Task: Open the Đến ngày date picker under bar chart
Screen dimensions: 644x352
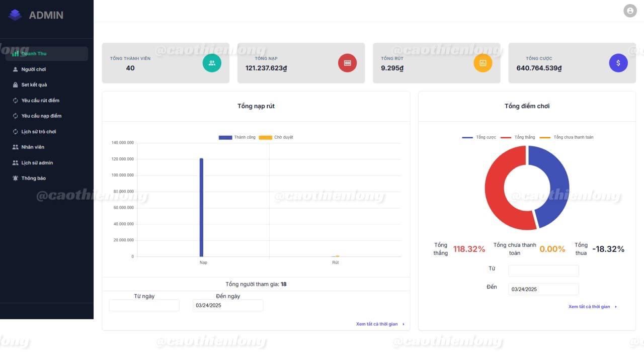Action: [227, 305]
